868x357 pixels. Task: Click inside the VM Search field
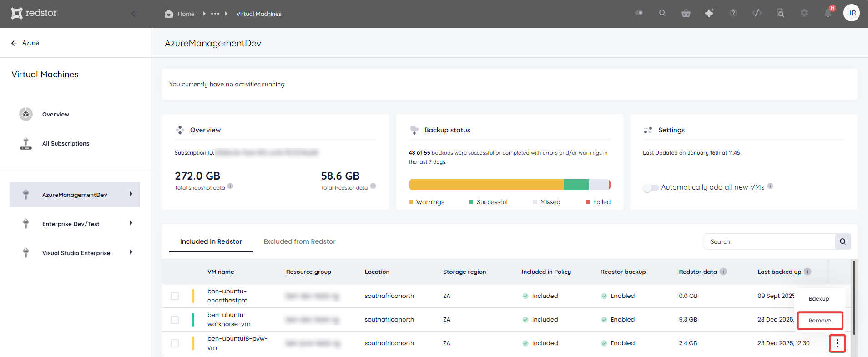770,241
